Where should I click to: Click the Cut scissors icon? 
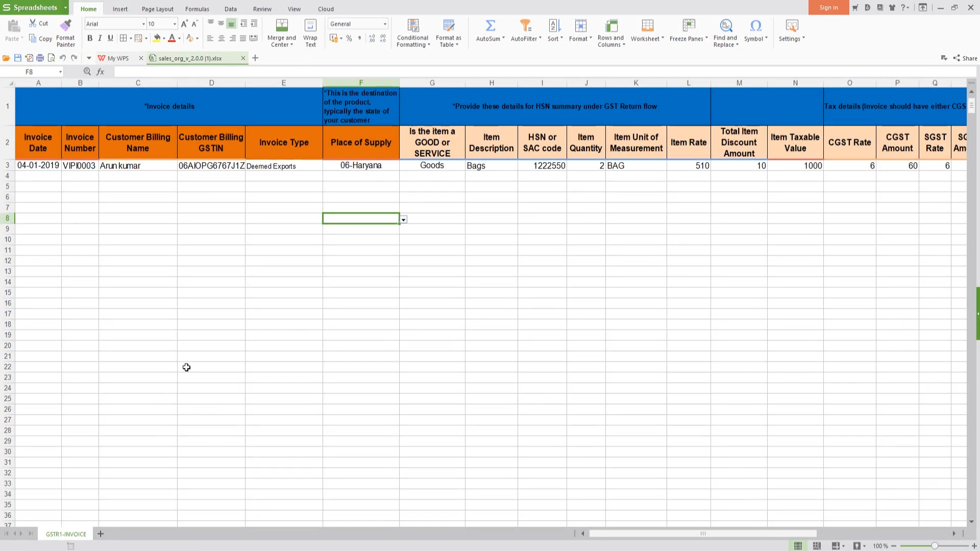pyautogui.click(x=33, y=23)
